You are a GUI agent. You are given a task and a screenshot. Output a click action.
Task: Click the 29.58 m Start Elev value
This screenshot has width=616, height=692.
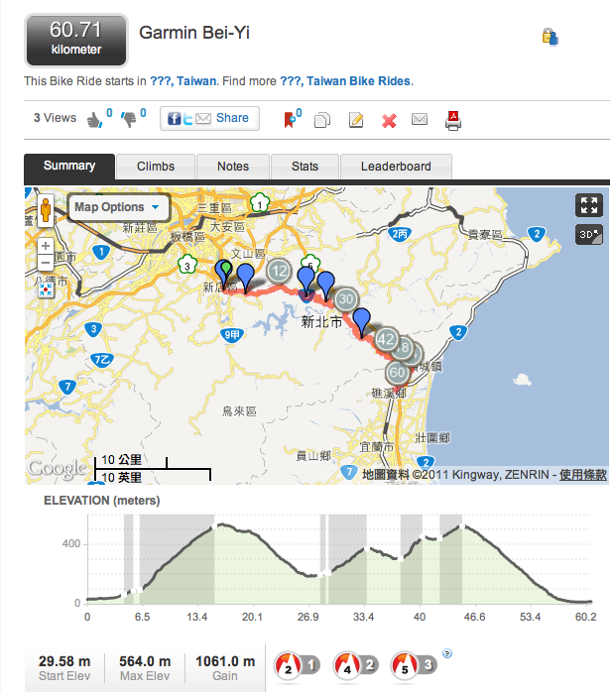tap(64, 661)
